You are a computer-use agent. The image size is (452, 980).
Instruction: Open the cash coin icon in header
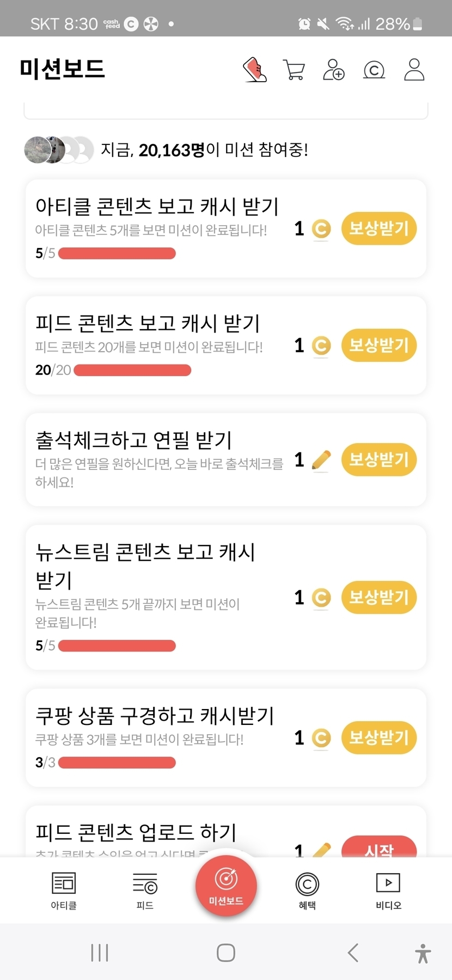(374, 70)
